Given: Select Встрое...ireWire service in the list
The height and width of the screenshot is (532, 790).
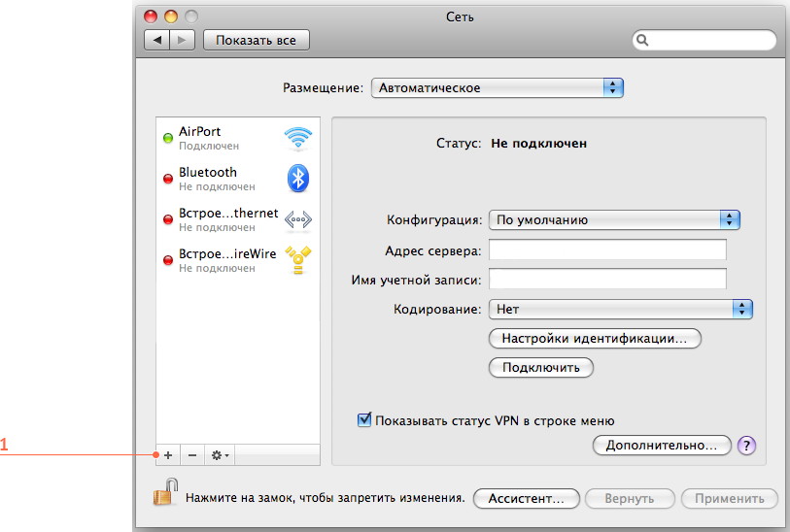Looking at the screenshot, I should [x=238, y=260].
